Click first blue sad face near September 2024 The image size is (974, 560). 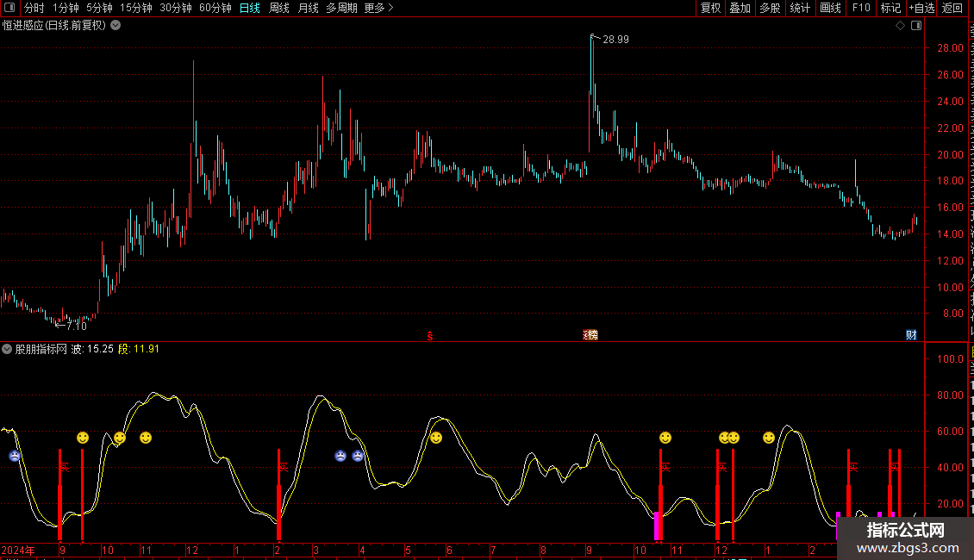[15, 456]
